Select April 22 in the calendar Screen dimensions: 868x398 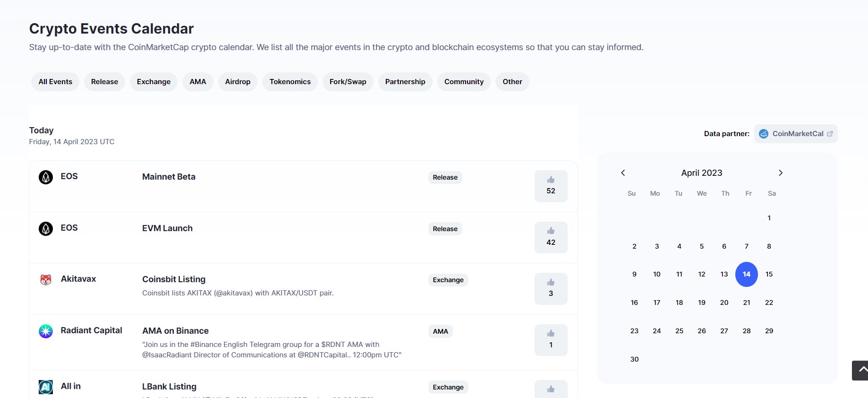click(x=769, y=303)
